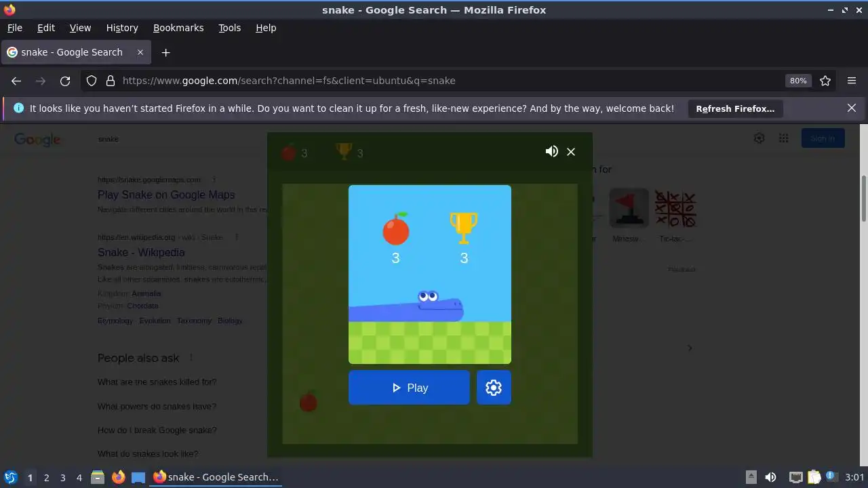
Task: Click the update notifier tray icon
Action: 830,477
